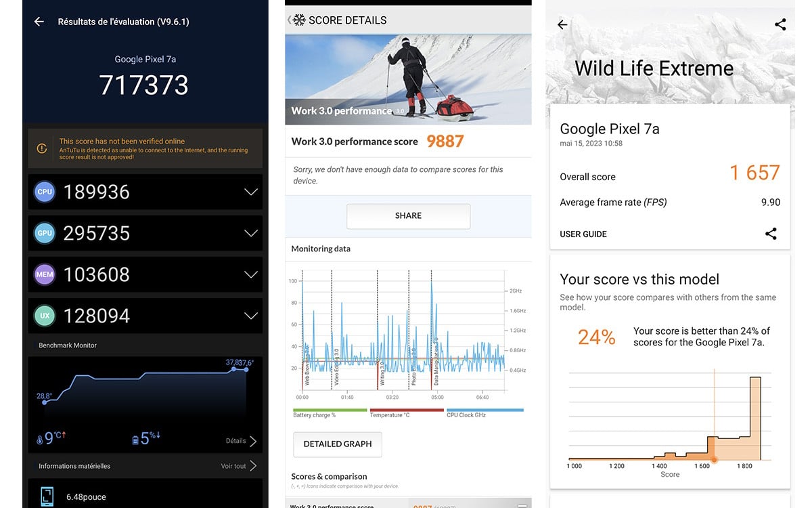Viewport: 812px width, 508px height.
Task: Open Détails for the benchmark monitor
Action: [241, 441]
